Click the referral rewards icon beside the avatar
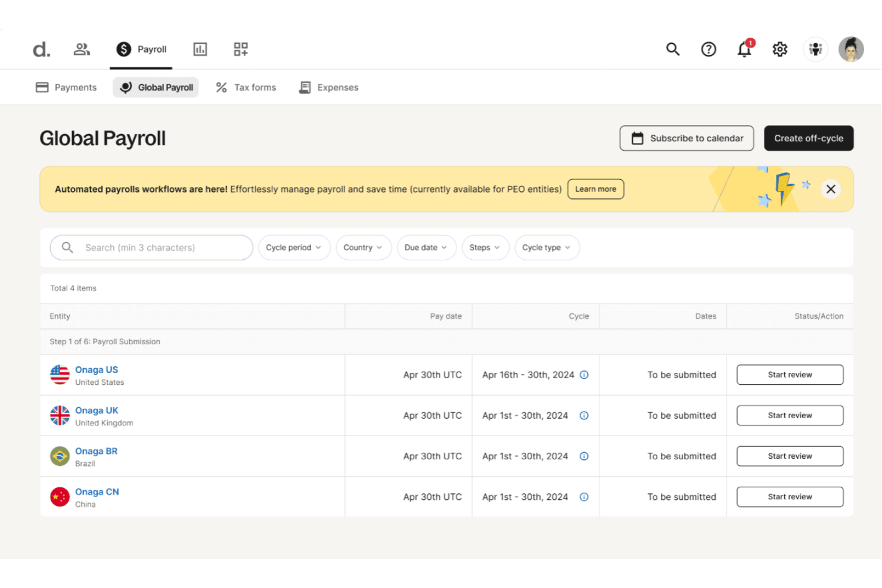 tap(815, 49)
